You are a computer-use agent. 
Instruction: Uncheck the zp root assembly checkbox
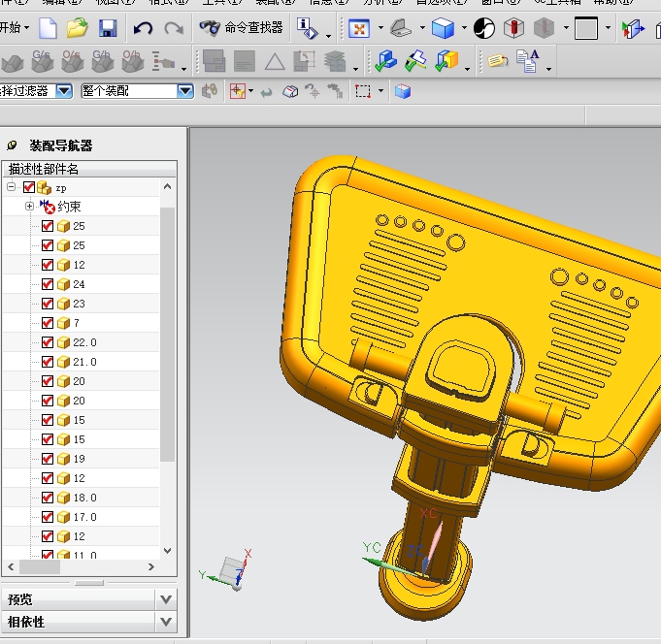[x=29, y=187]
